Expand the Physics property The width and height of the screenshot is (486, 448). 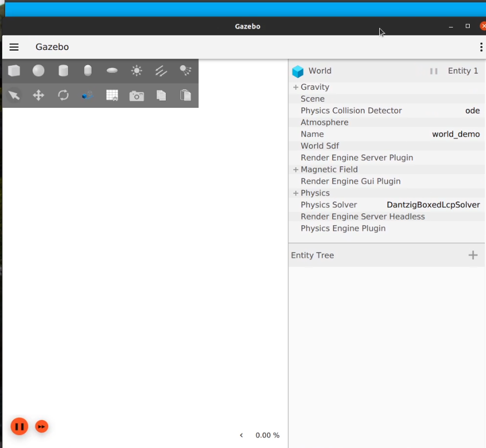click(296, 193)
